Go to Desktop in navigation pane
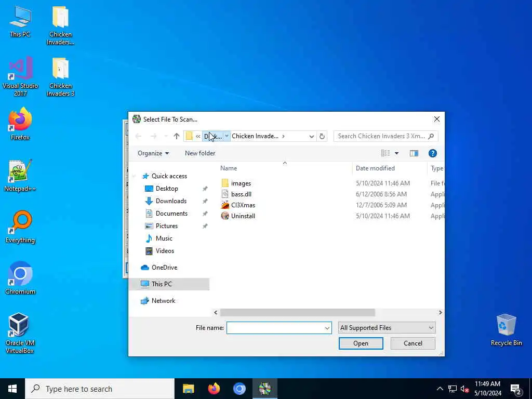The height and width of the screenshot is (399, 532). (167, 189)
